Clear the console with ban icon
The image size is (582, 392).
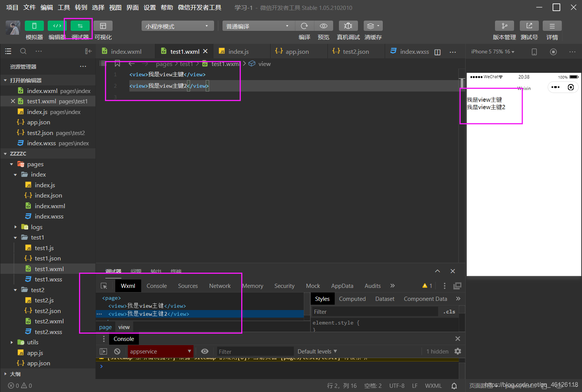(117, 352)
